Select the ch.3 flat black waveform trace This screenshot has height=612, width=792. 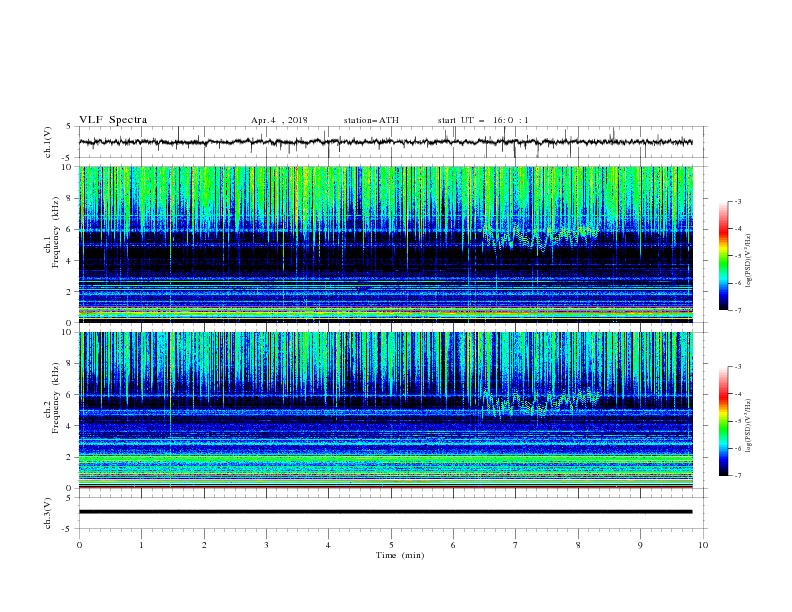point(385,512)
